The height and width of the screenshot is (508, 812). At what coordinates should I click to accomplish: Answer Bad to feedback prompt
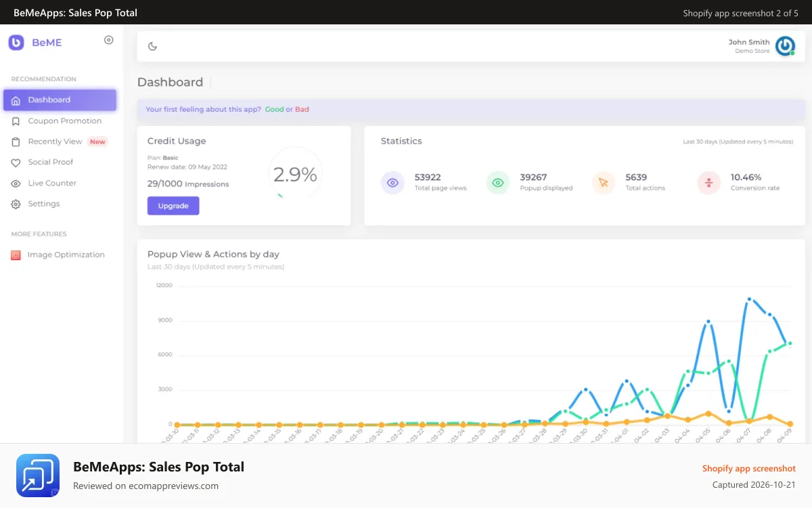[x=302, y=109]
